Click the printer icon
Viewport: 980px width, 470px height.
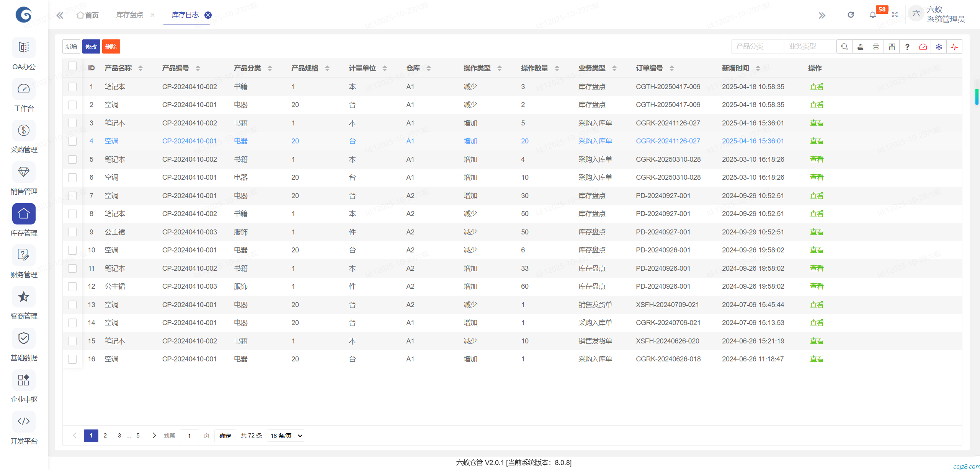[876, 47]
